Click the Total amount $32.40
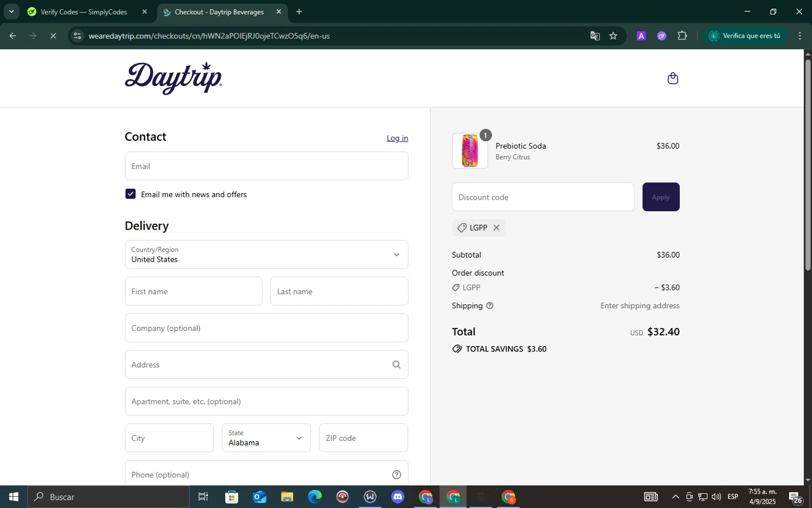The height and width of the screenshot is (508, 812). click(663, 331)
